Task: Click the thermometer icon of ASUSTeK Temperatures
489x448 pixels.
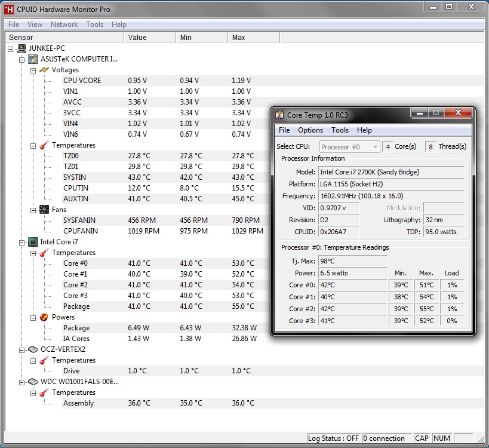Action: click(x=44, y=145)
